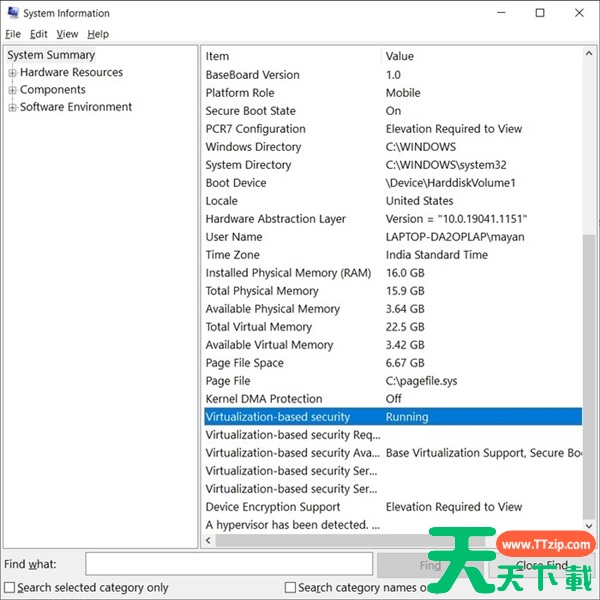Image resolution: width=600 pixels, height=600 pixels.
Task: Click the \Device\HarddiskVolume1 value
Action: pos(450,183)
